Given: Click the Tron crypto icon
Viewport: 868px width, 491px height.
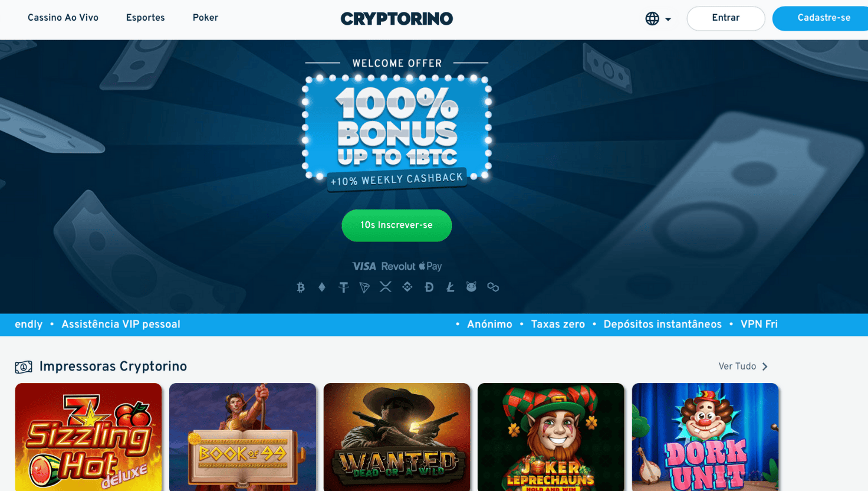Looking at the screenshot, I should tap(364, 287).
